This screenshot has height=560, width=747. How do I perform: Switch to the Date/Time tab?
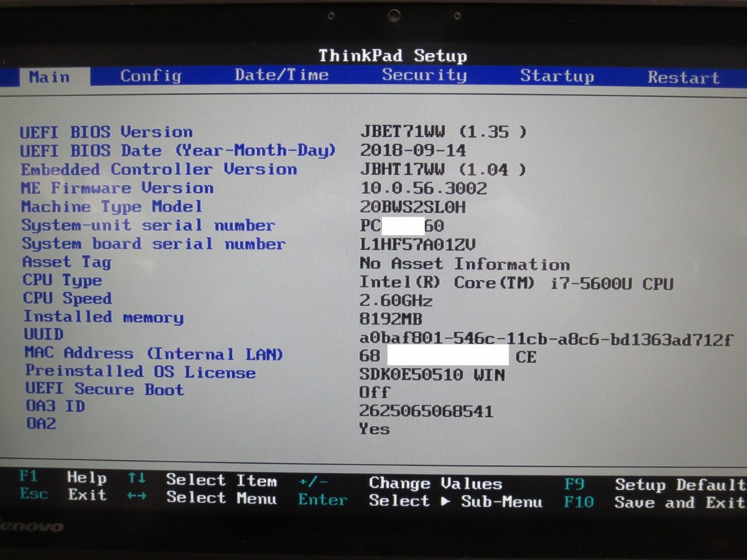tap(281, 75)
